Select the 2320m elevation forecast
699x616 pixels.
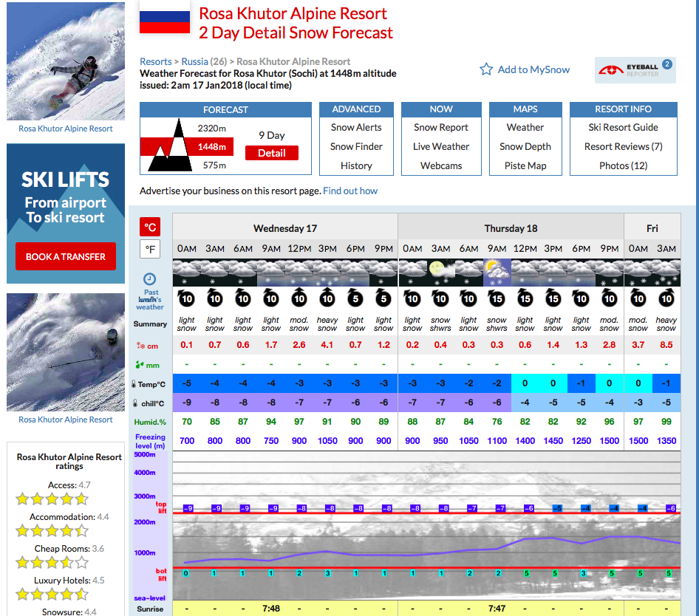(212, 129)
